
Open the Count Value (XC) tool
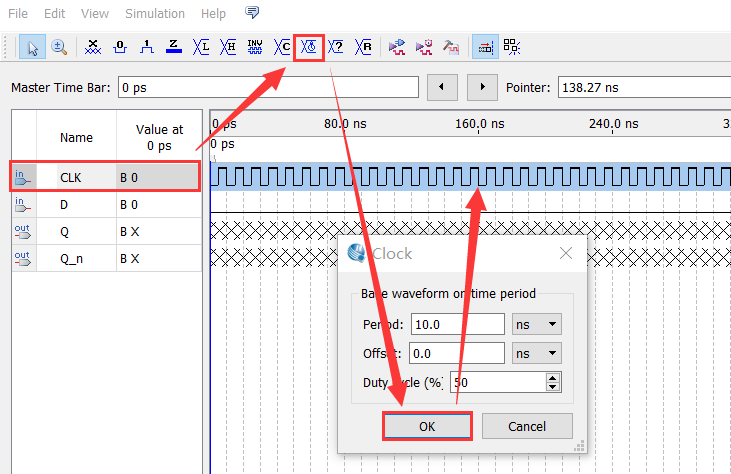[282, 47]
